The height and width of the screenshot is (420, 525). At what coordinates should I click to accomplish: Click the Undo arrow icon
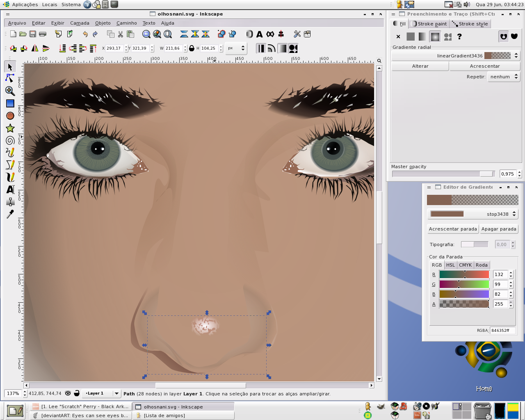85,34
